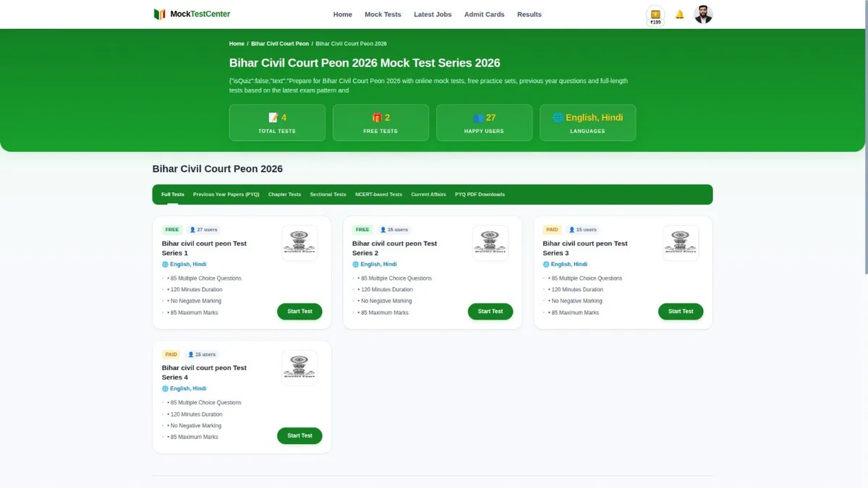Viewport: 868px width, 488px height.
Task: Start Test for Test Series 2
Action: [490, 312]
